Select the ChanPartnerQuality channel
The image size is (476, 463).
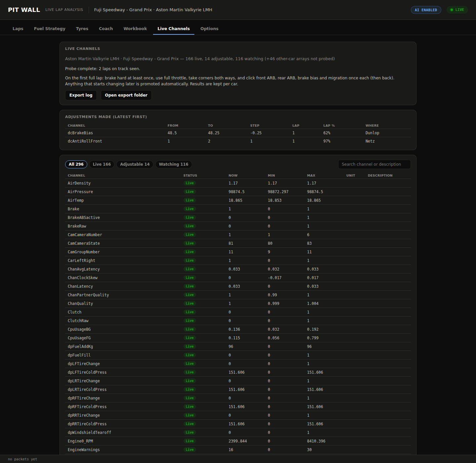(x=88, y=295)
